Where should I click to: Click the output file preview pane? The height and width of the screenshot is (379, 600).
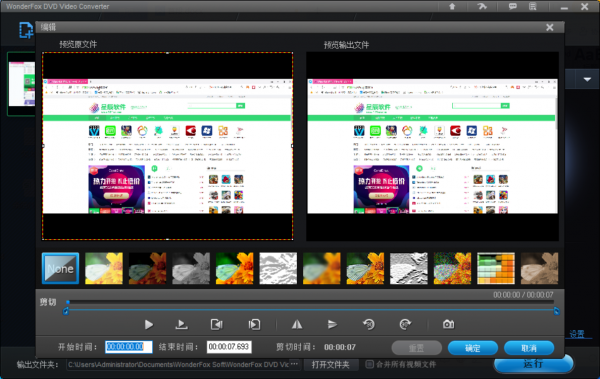[432, 146]
